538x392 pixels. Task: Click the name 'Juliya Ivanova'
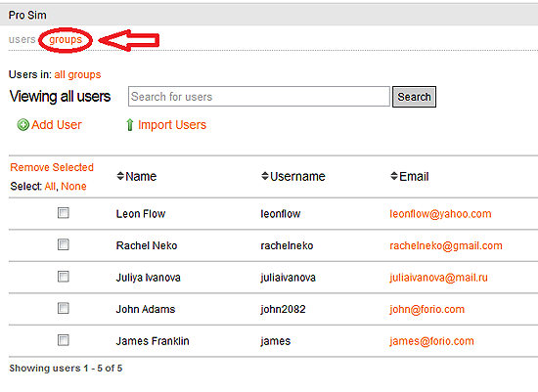[x=149, y=278]
